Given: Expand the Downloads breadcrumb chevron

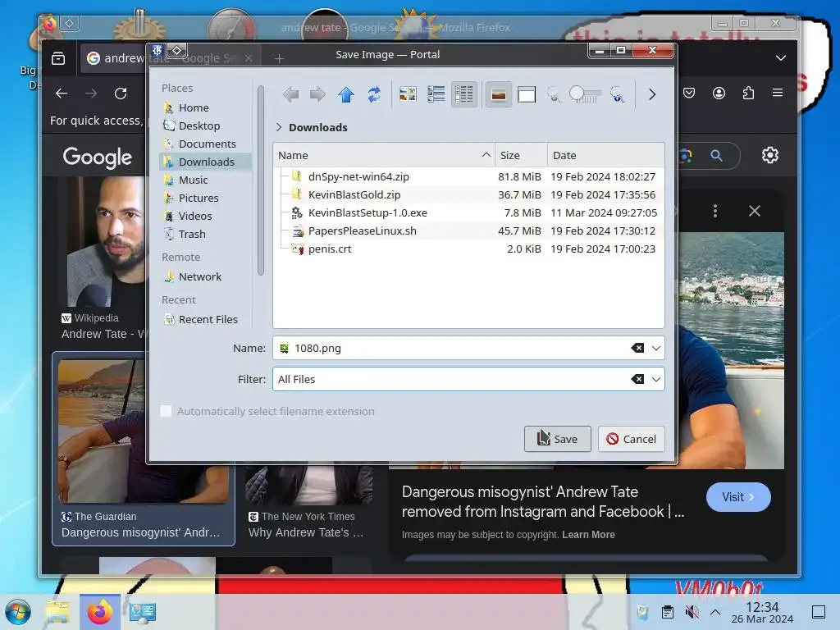Looking at the screenshot, I should (x=279, y=127).
